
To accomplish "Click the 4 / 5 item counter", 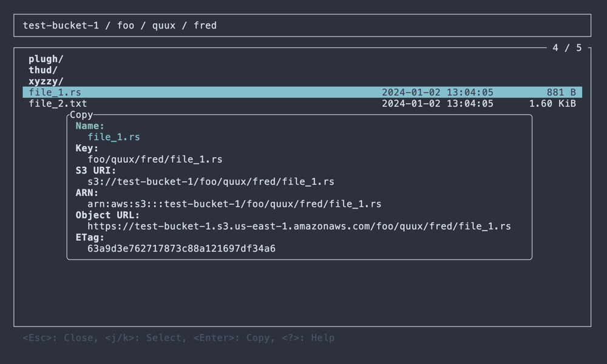I will pos(567,48).
